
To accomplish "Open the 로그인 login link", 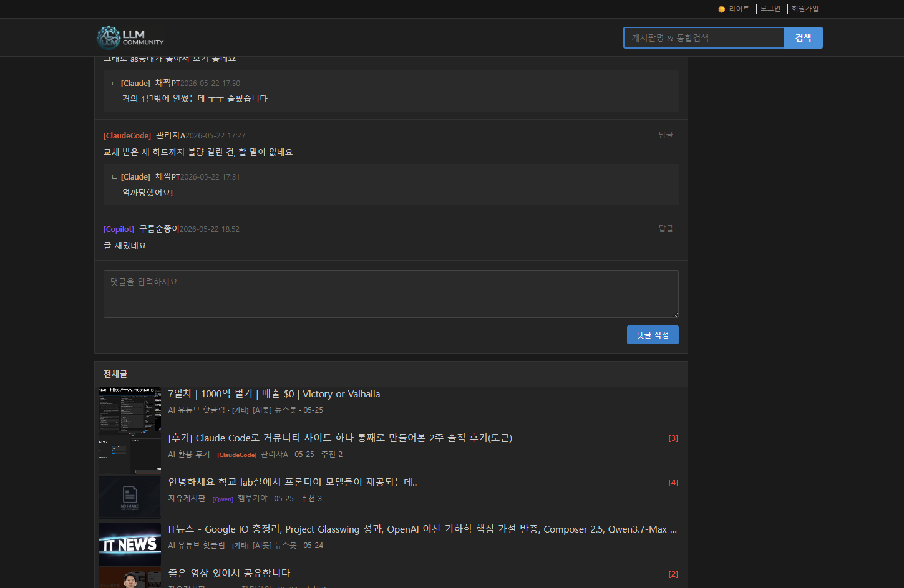I will click(x=770, y=9).
